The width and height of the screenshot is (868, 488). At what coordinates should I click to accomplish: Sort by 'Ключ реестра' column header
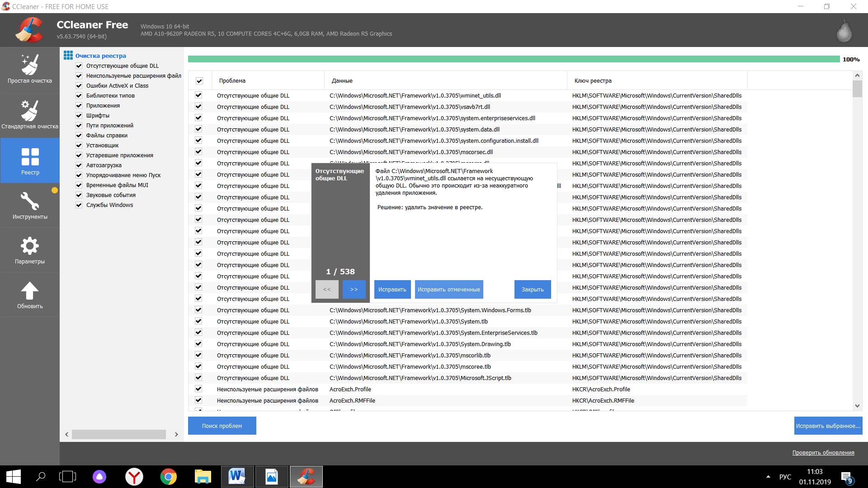pos(657,81)
